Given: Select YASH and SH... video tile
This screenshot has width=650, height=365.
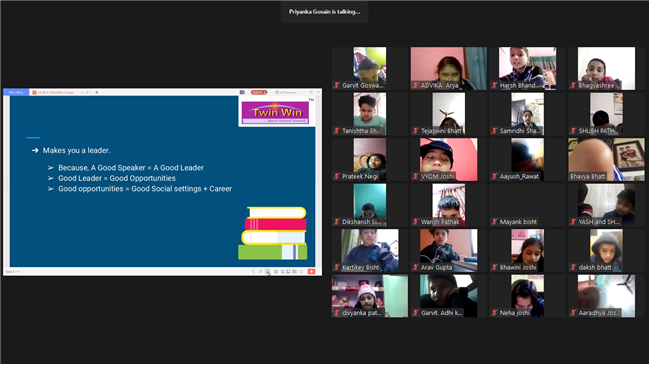Looking at the screenshot, I should point(606,205).
